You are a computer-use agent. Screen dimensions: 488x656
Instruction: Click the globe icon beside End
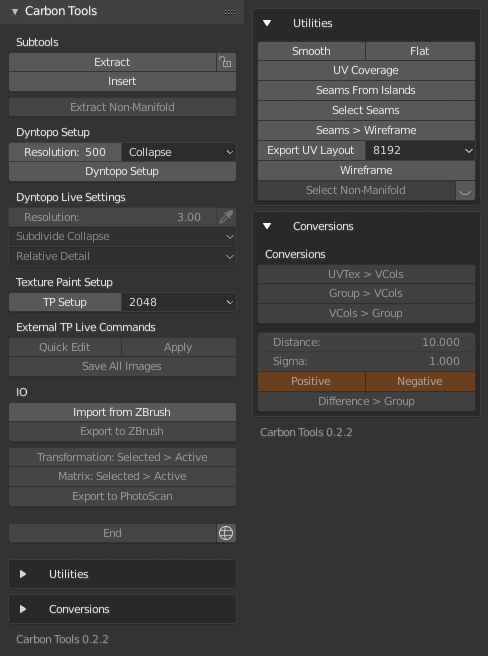[226, 533]
